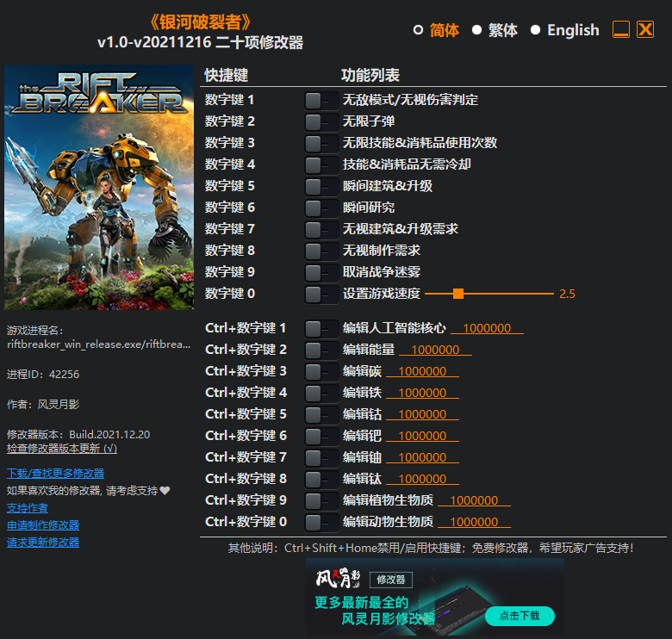Toggle 无敌模式/无视伤害判定 switch
Image resolution: width=672 pixels, height=639 pixels.
321,101
